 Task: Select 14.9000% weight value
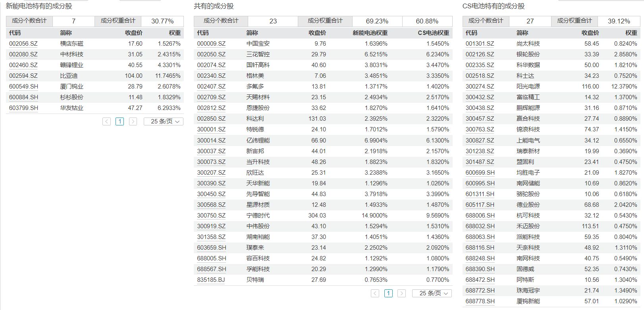pos(374,216)
